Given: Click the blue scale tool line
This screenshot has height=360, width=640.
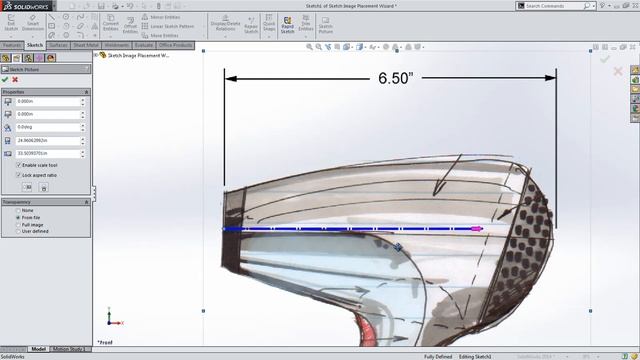Looking at the screenshot, I should 347,229.
